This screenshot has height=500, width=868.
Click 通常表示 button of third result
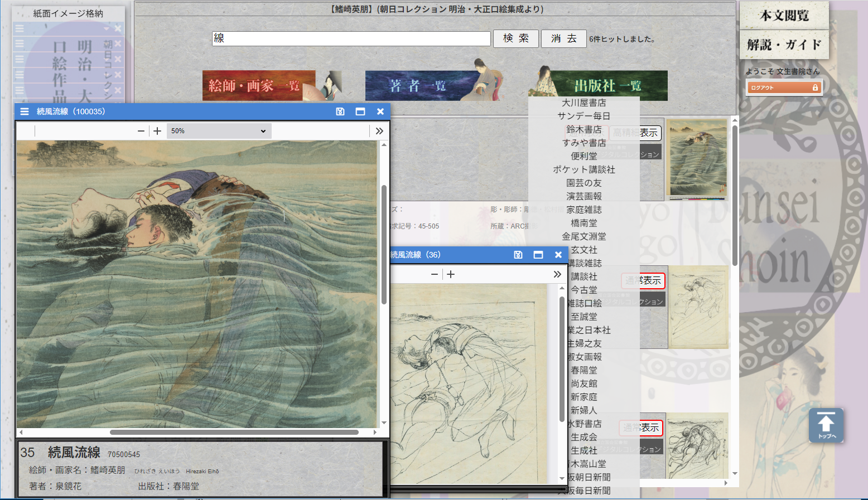[642, 428]
